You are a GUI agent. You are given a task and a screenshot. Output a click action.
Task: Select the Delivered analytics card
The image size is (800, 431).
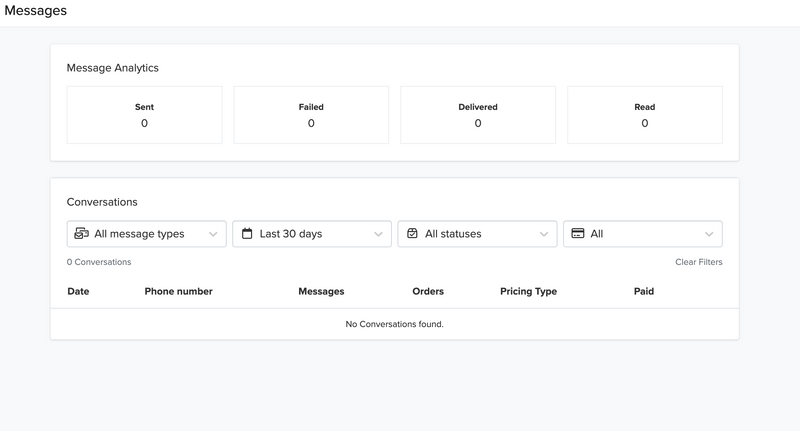478,115
